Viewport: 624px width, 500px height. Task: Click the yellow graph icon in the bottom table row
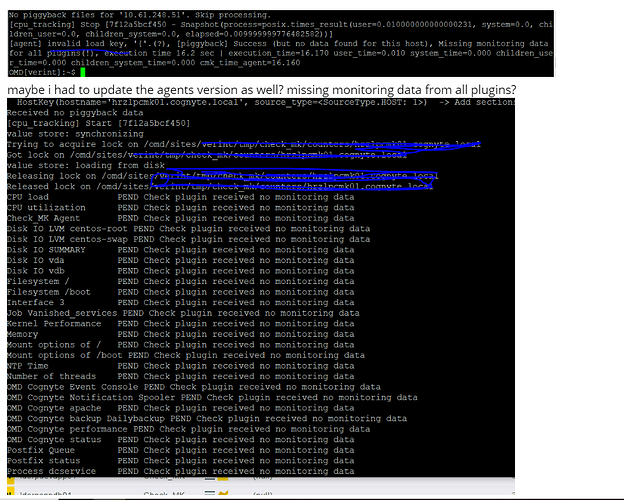[223, 494]
